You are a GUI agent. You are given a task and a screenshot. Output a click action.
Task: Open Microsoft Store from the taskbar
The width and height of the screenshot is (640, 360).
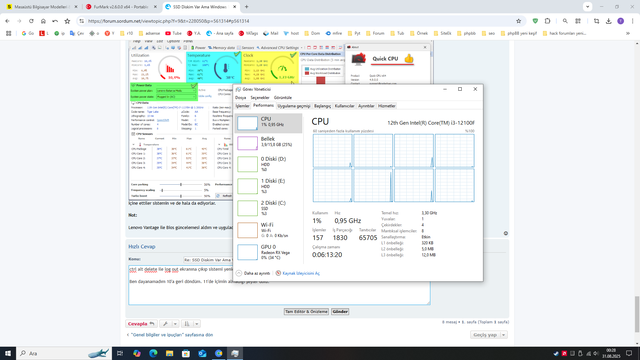(186, 353)
